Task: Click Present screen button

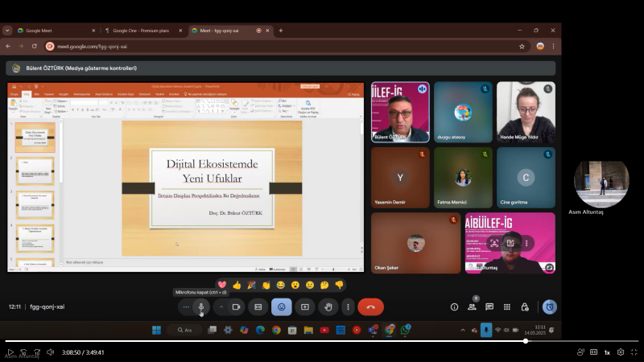Action: click(x=305, y=307)
